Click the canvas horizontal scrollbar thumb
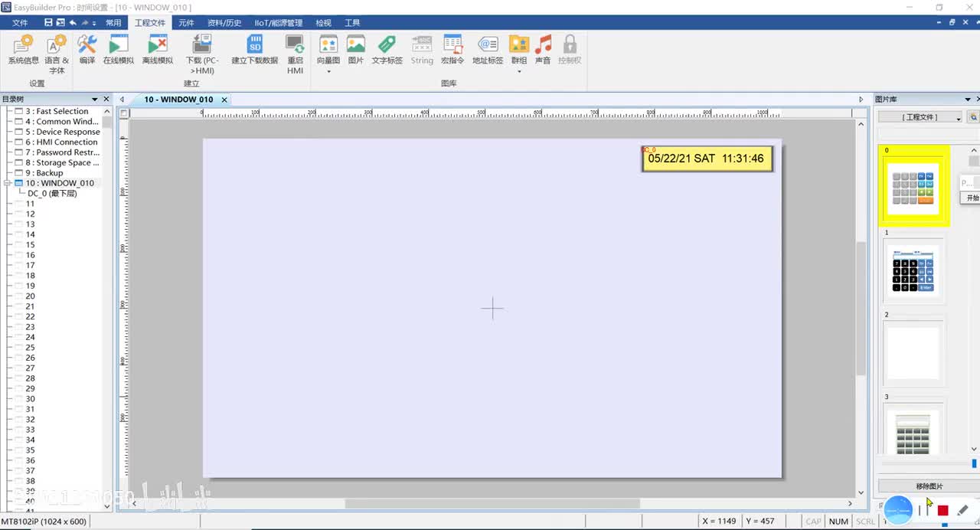980x530 pixels. (x=492, y=503)
